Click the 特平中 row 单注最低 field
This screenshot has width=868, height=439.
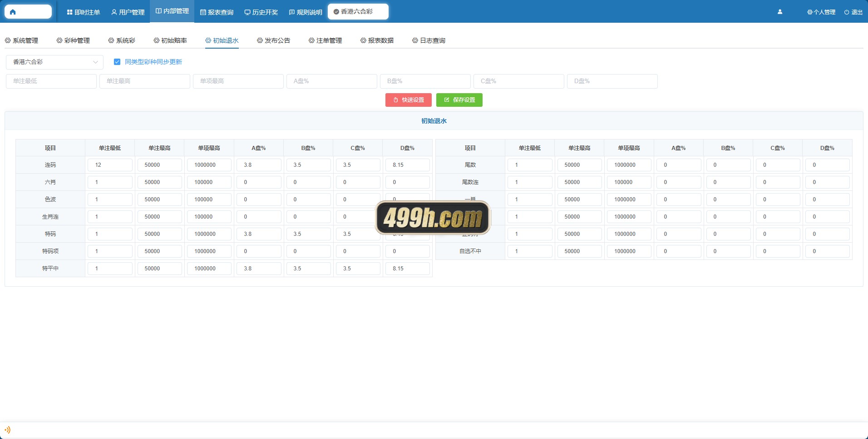click(x=110, y=269)
